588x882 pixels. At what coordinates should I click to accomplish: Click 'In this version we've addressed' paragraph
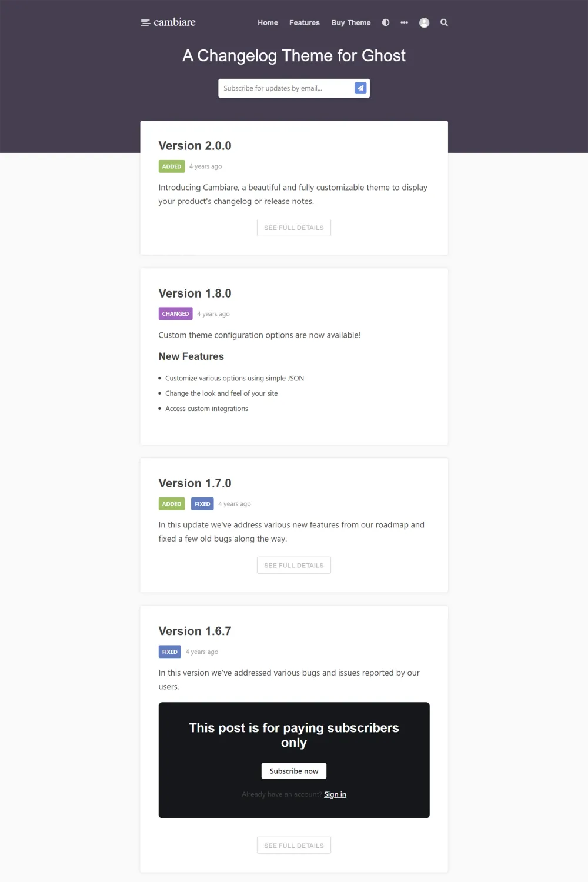coord(289,680)
